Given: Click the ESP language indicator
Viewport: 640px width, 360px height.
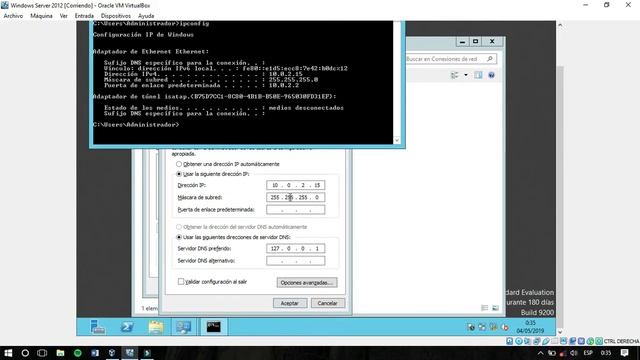Looking at the screenshot, I should click(x=588, y=353).
